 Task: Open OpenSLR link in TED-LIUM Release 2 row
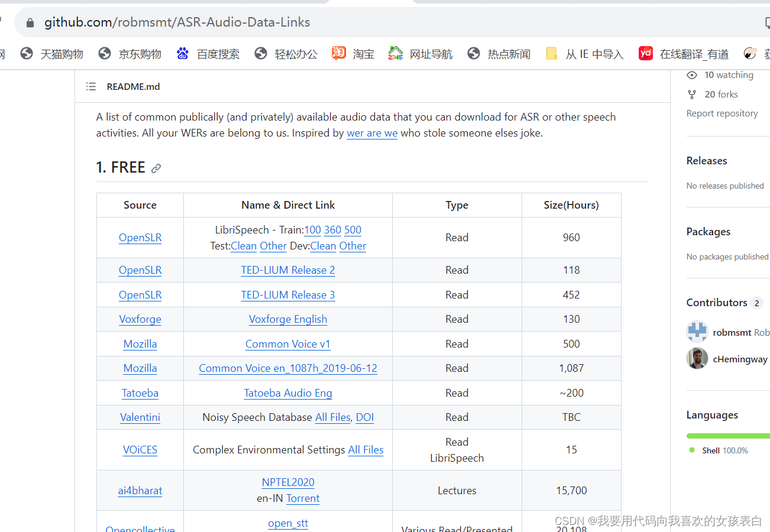[140, 270]
